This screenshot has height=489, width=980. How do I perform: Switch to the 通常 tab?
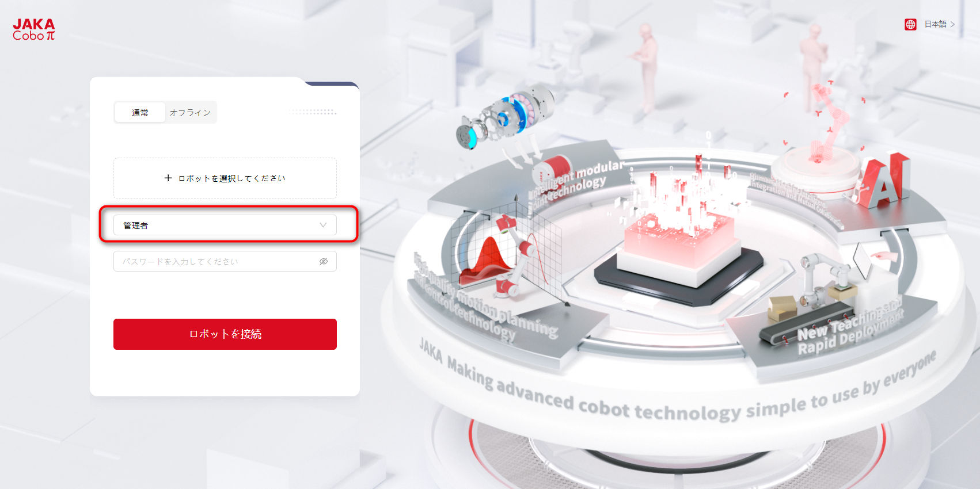click(140, 113)
